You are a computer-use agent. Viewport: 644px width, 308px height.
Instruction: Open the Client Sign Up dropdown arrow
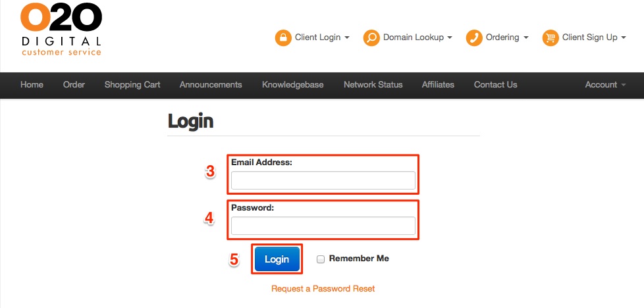coord(624,38)
